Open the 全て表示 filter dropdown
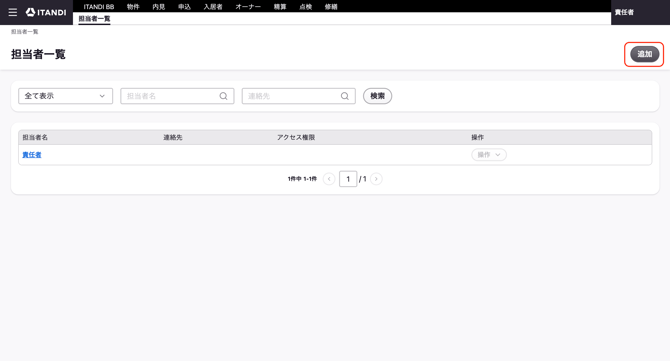The image size is (670, 361). coord(65,96)
